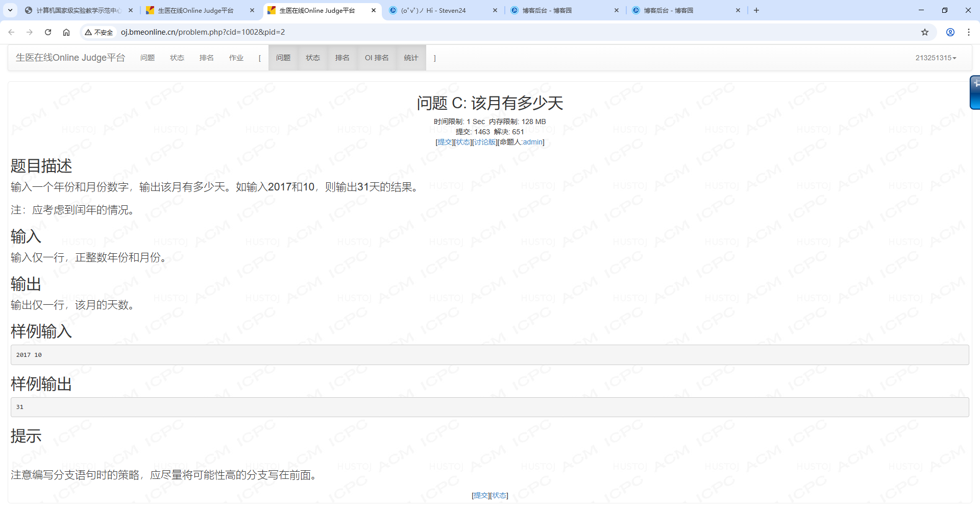The height and width of the screenshot is (531, 980).
Task: Open 状态 in the main navigation
Action: coord(177,58)
